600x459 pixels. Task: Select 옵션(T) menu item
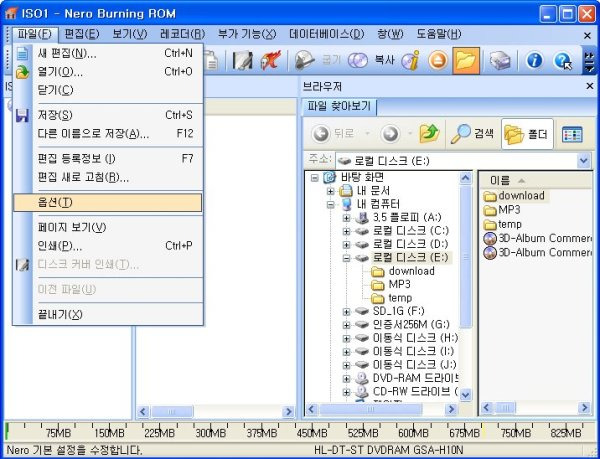click(x=108, y=203)
